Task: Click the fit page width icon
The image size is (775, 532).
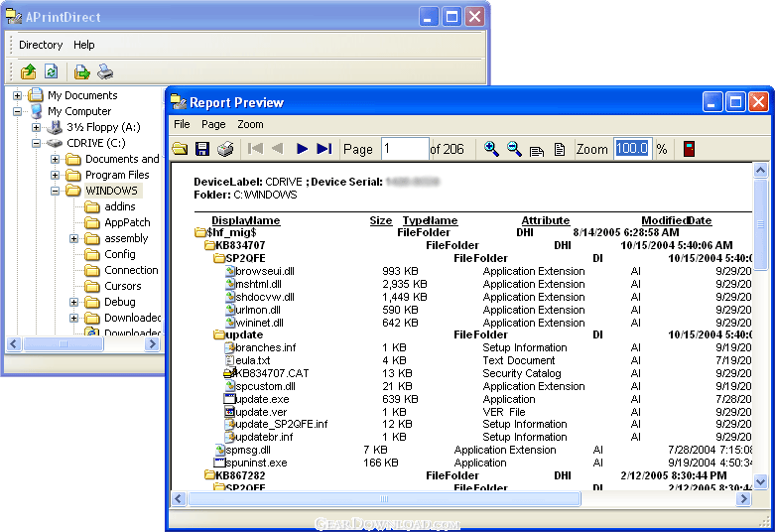Action: click(536, 150)
